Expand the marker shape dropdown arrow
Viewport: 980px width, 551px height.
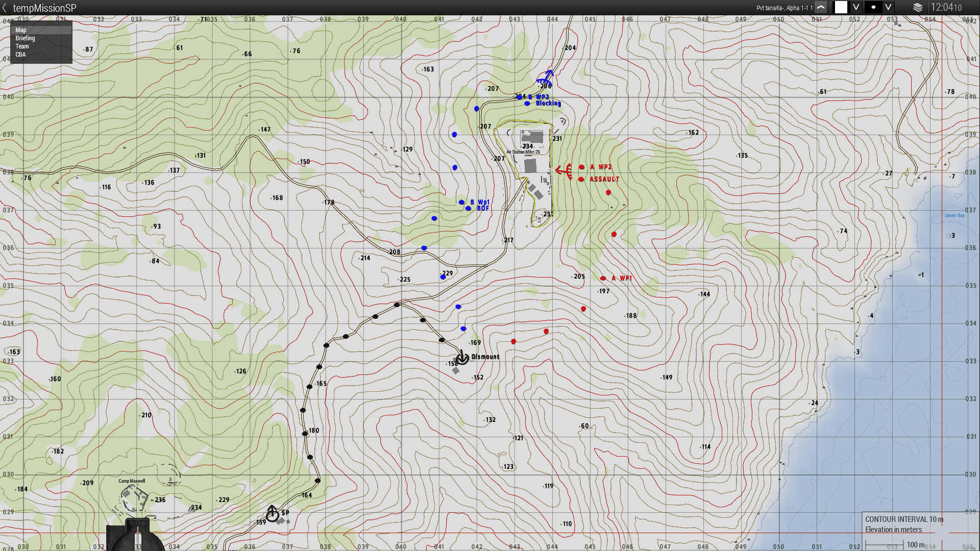888,8
